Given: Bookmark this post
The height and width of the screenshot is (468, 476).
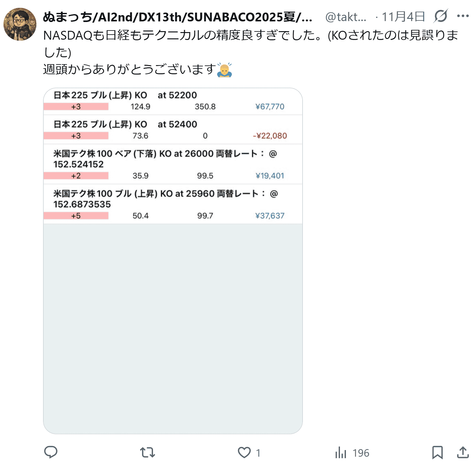Looking at the screenshot, I should [437, 453].
